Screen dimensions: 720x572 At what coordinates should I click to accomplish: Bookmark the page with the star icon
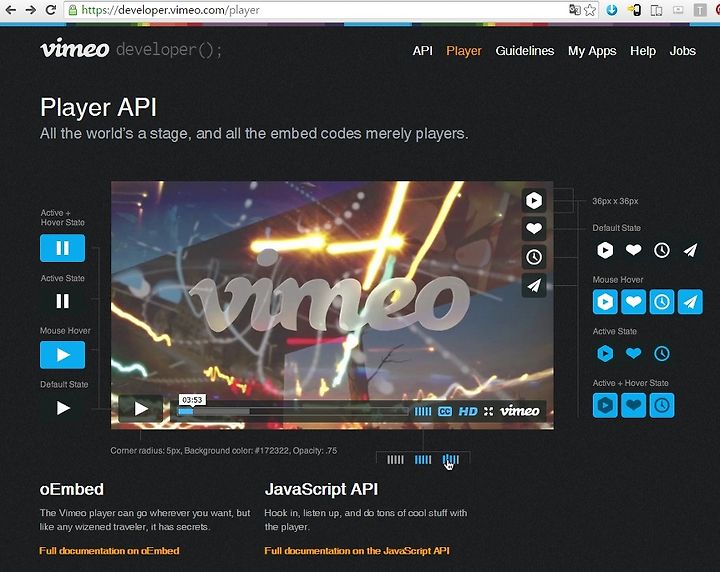[x=590, y=10]
